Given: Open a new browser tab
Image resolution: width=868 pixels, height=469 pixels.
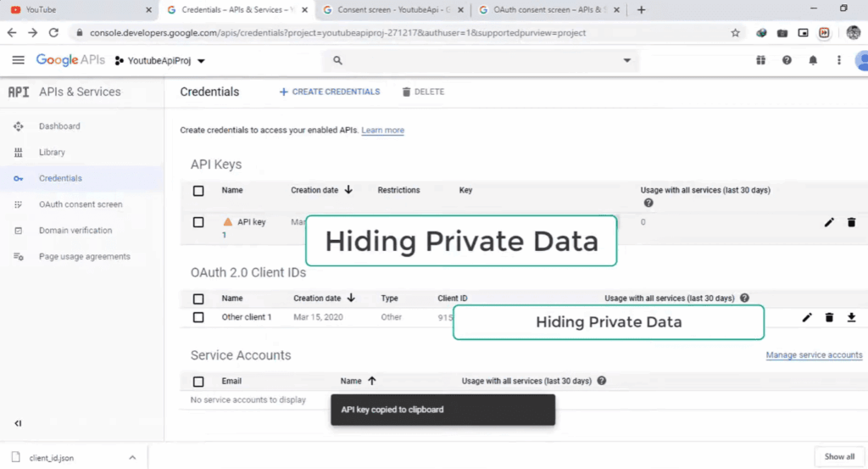Looking at the screenshot, I should [641, 9].
